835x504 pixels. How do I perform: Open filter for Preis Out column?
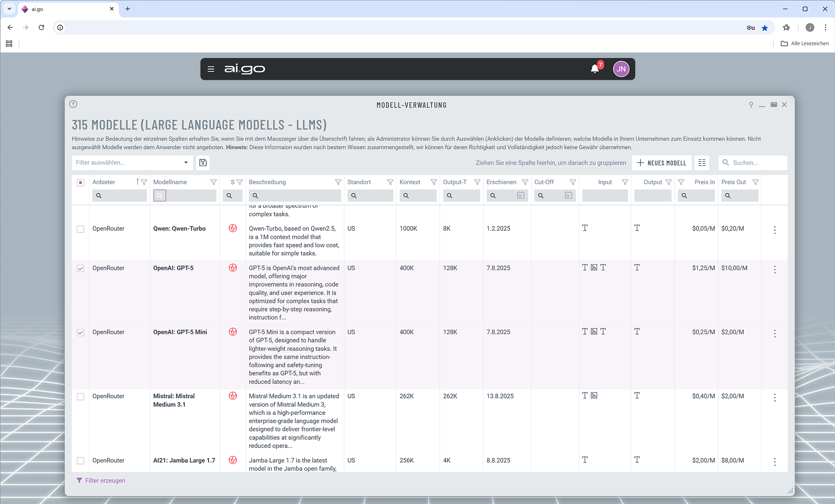pyautogui.click(x=755, y=182)
